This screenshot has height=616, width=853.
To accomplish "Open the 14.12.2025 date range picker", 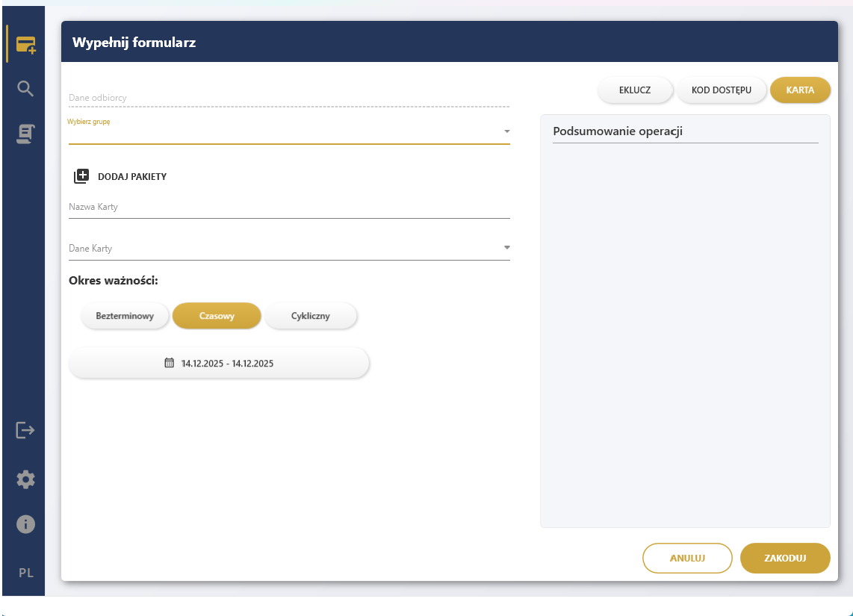I will pos(219,363).
